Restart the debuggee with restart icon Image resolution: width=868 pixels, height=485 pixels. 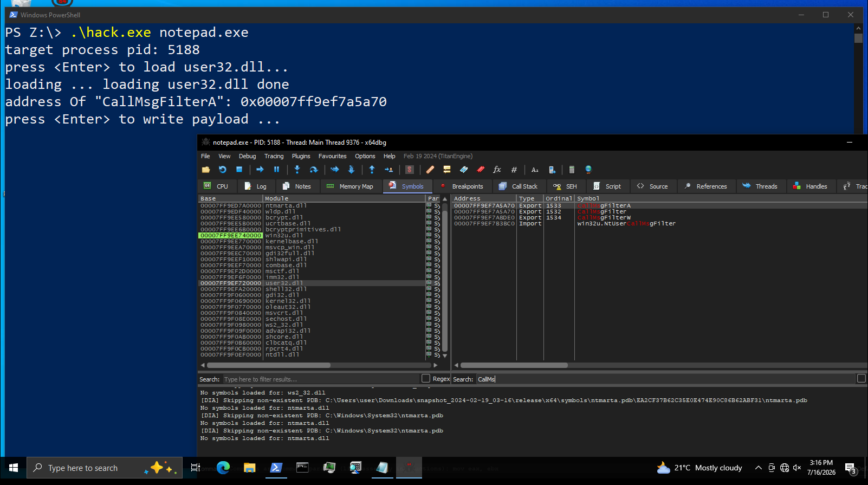click(222, 170)
